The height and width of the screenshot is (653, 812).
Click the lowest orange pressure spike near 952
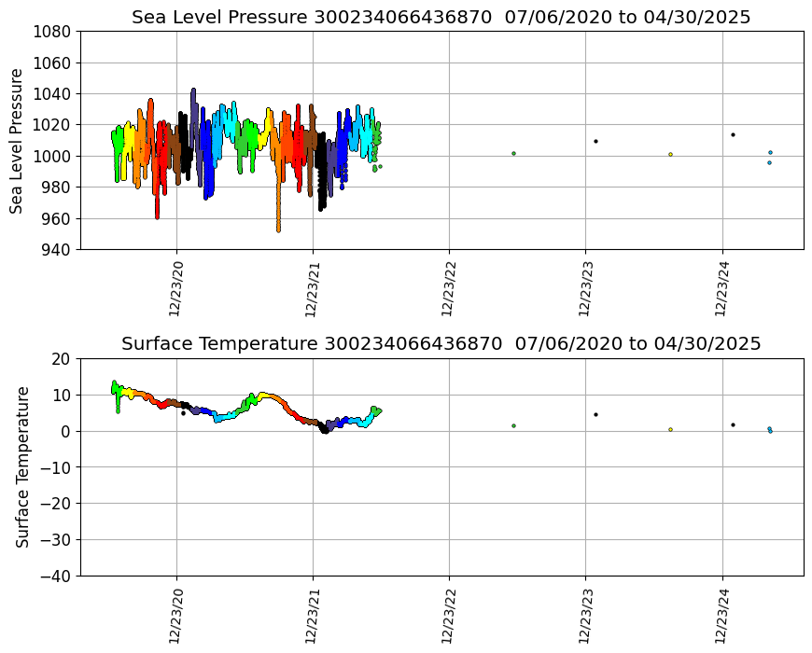point(278,229)
